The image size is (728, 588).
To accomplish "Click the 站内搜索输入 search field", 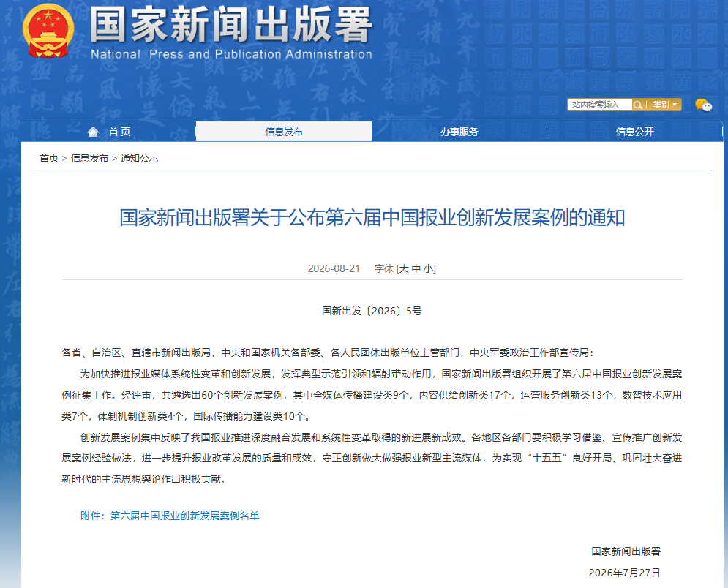I will [x=599, y=105].
